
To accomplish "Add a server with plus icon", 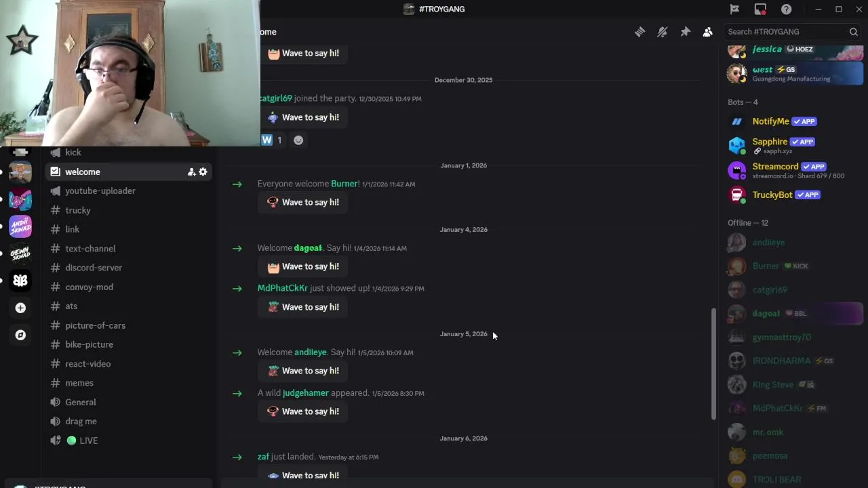I will [20, 308].
